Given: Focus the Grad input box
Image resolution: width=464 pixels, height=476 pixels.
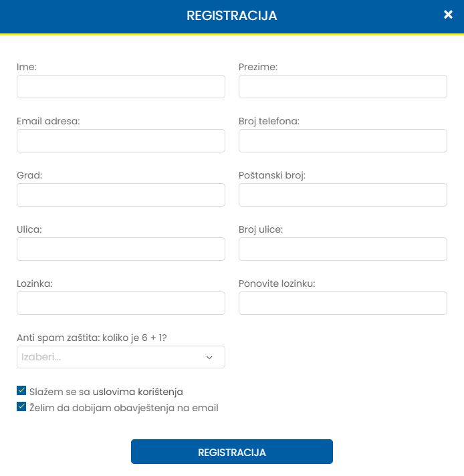Looking at the screenshot, I should point(121,195).
